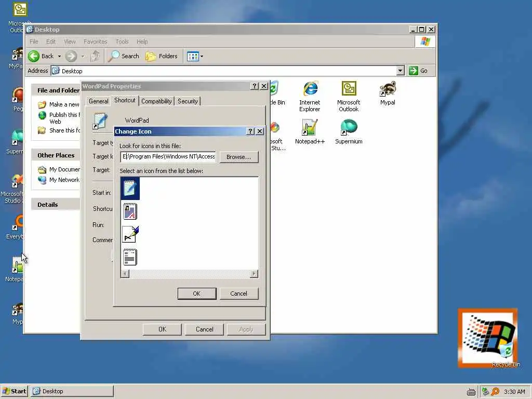This screenshot has height=399, width=532.
Task: Click the Up folder toolbar icon
Action: [x=96, y=56]
